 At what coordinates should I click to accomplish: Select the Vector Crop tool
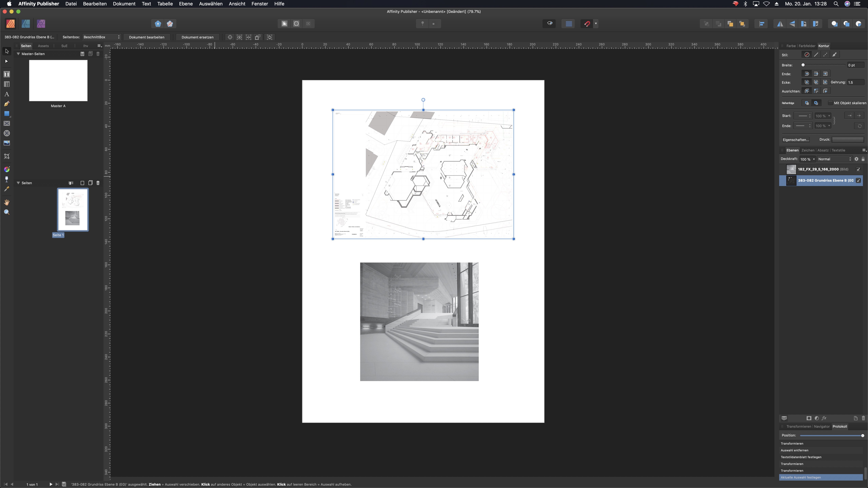coord(7,156)
